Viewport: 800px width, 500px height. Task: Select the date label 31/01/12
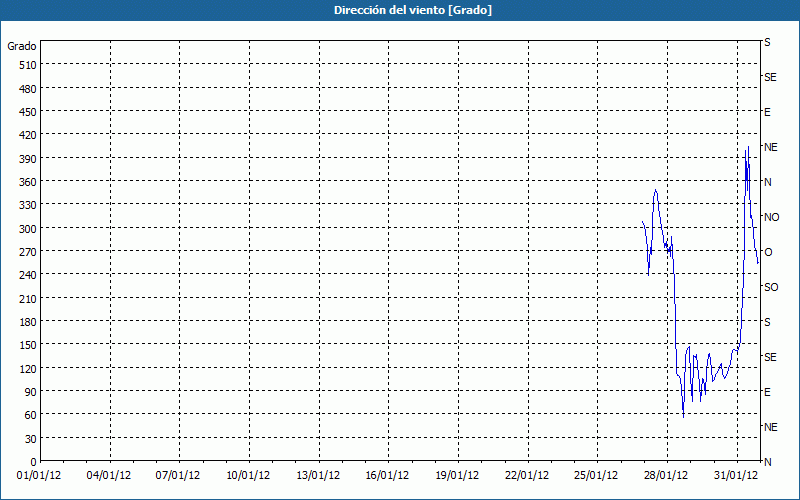(736, 476)
